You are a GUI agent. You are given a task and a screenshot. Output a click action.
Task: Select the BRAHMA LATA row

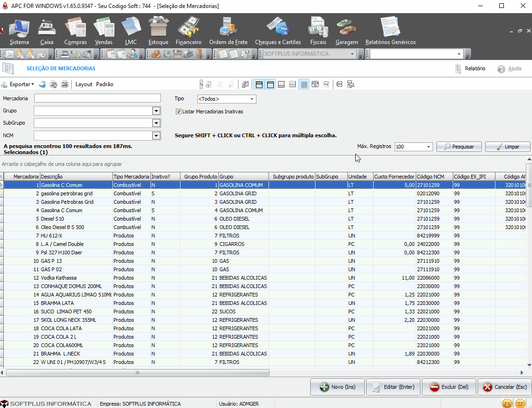coord(264,303)
